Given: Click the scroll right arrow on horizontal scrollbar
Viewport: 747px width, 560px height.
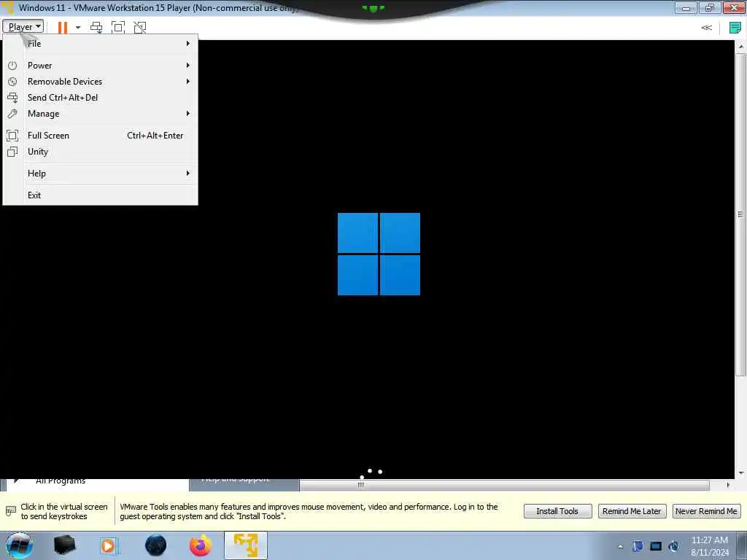Looking at the screenshot, I should click(x=727, y=485).
